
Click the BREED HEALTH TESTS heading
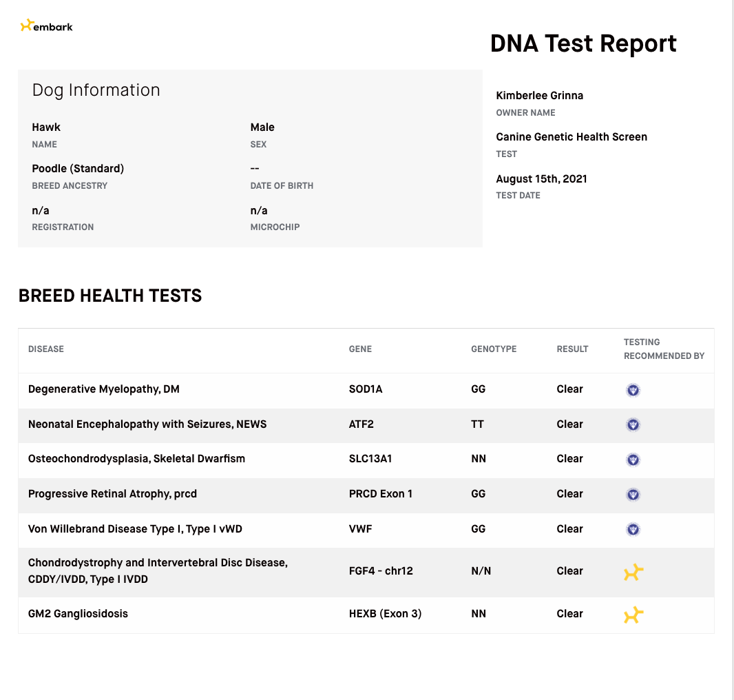click(110, 296)
